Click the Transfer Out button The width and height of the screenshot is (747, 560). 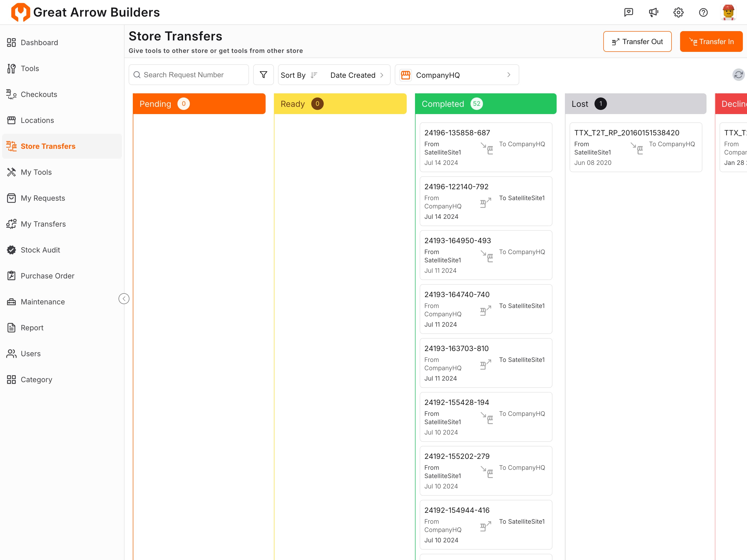coord(637,41)
